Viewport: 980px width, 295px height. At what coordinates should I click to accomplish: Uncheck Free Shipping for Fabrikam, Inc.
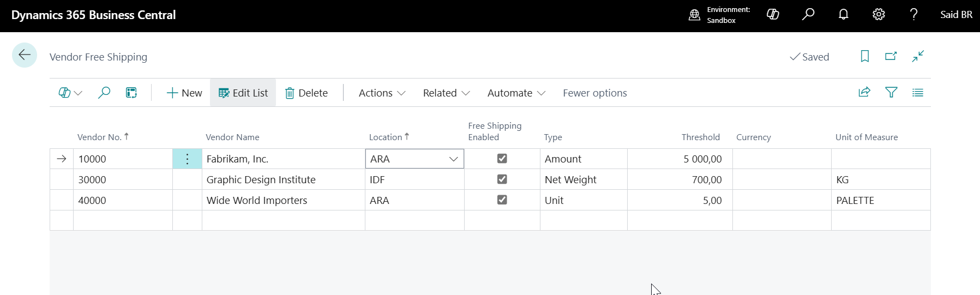click(x=502, y=159)
